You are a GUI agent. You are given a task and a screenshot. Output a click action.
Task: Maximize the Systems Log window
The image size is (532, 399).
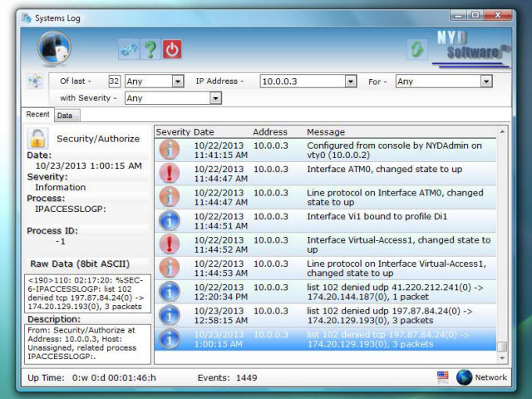[475, 15]
